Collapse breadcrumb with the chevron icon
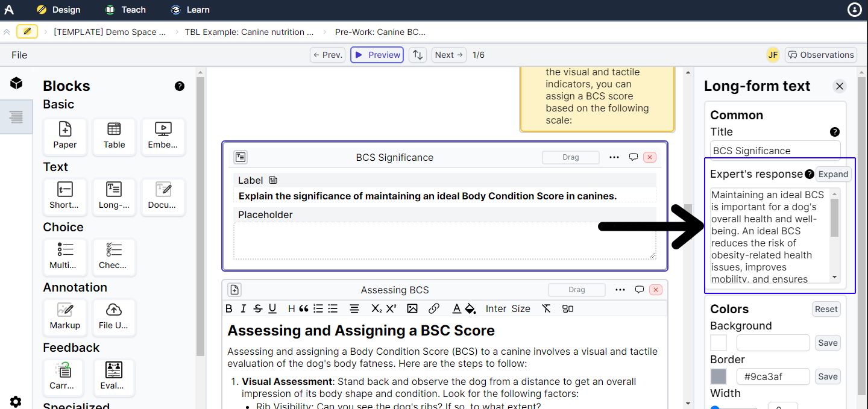The width and height of the screenshot is (868, 409). 7,32
